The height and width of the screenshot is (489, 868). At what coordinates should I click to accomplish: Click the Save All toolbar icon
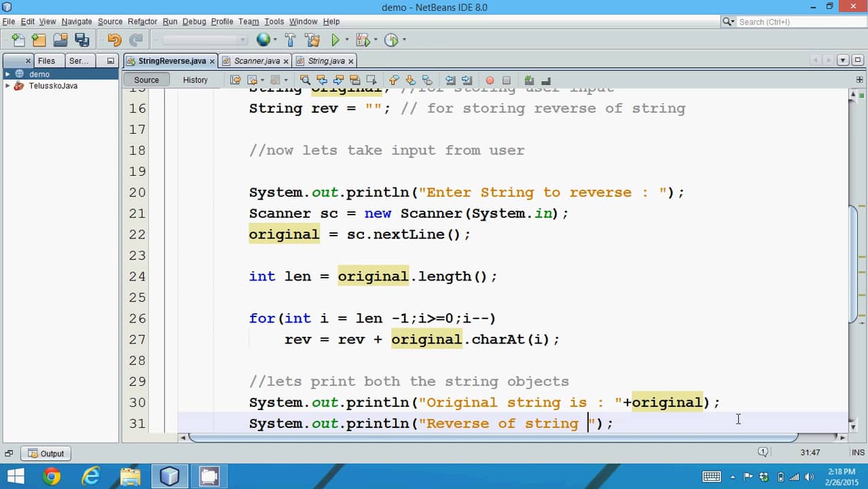82,40
